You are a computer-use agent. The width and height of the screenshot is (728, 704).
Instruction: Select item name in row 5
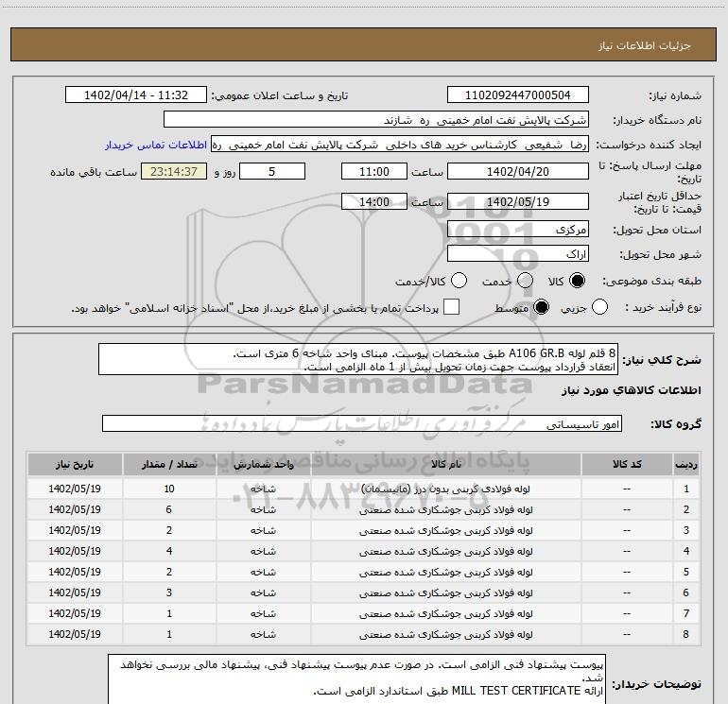pyautogui.click(x=445, y=572)
